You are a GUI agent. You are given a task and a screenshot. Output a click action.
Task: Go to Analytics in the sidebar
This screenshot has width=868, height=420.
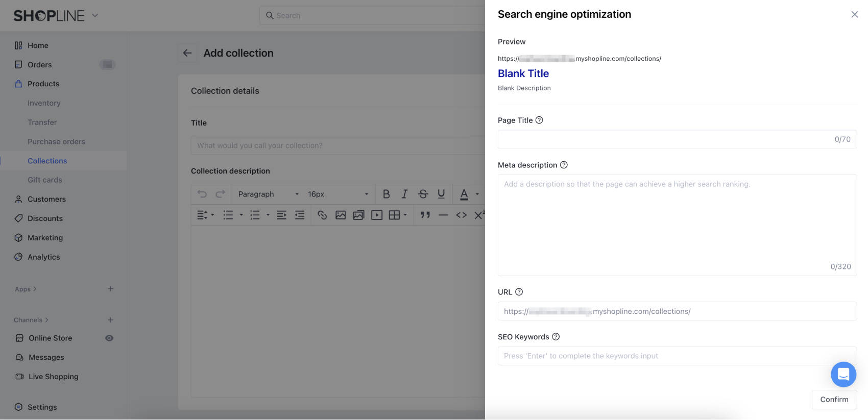click(x=43, y=257)
